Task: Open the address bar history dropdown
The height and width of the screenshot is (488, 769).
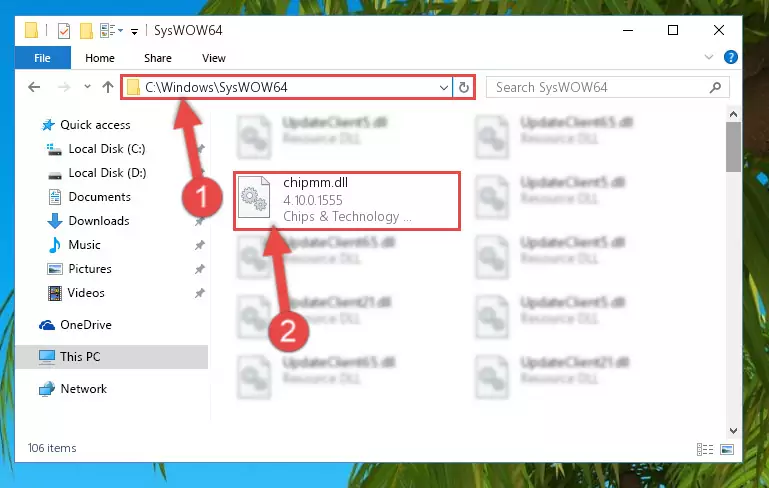Action: coord(443,88)
